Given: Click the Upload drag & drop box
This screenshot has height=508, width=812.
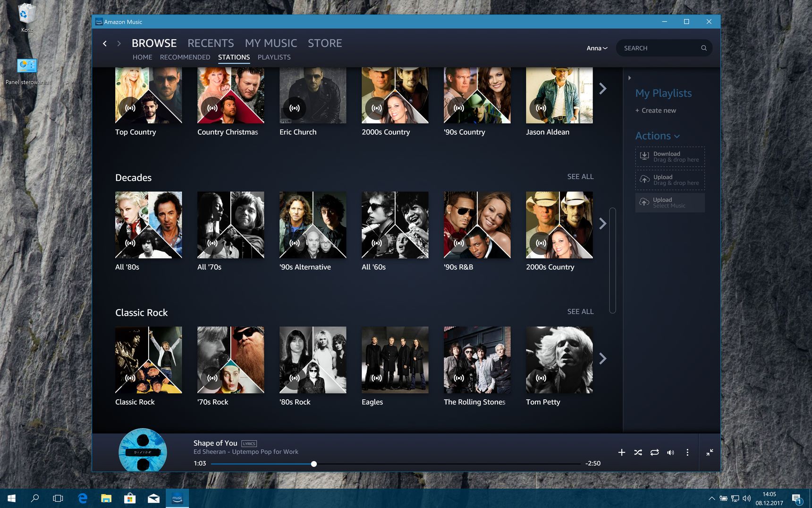Looking at the screenshot, I should click(x=670, y=180).
